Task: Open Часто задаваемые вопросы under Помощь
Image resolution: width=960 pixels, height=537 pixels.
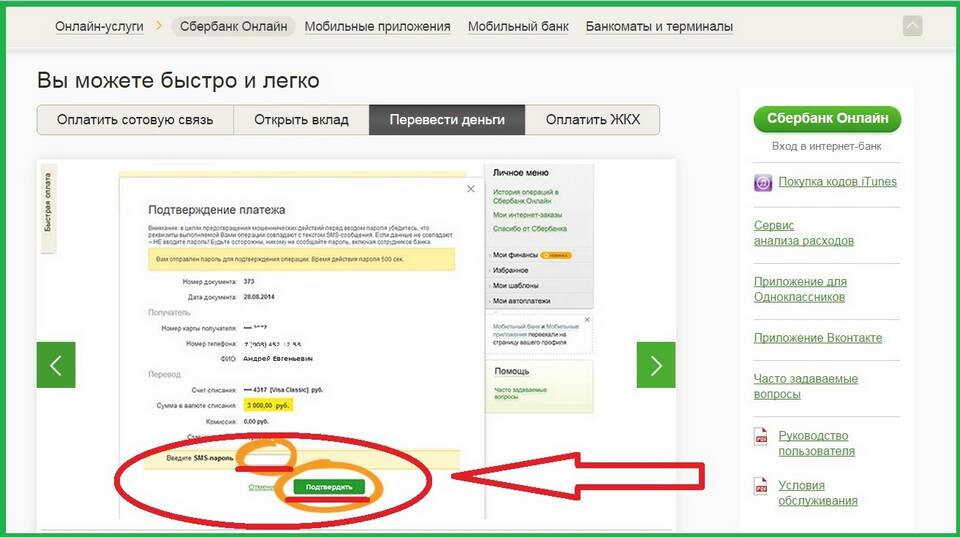Action: click(x=520, y=393)
